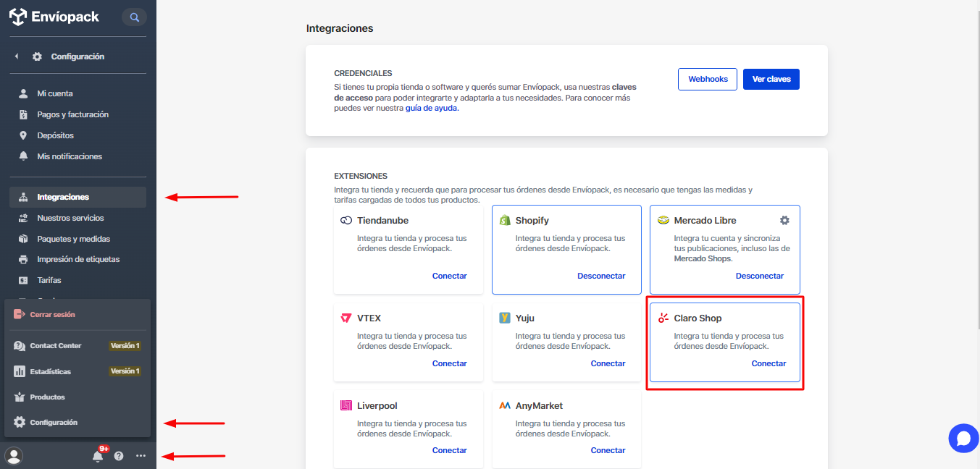Open the chat support bubble
980x469 pixels.
(x=963, y=439)
